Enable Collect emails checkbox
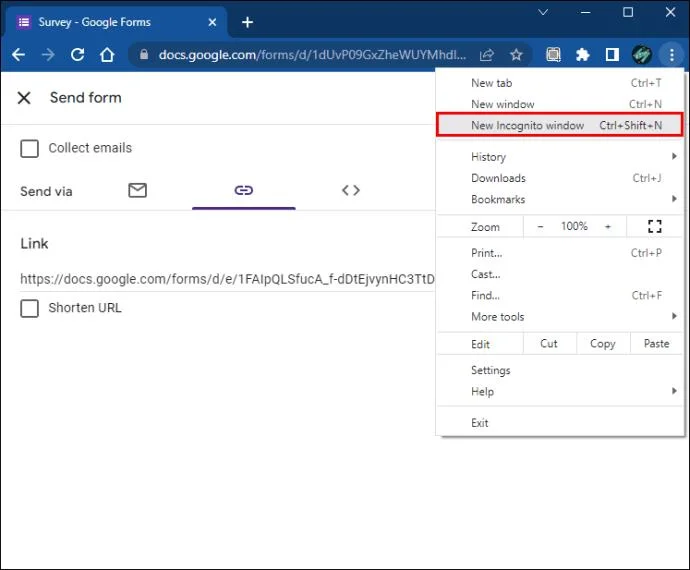690x570 pixels. (29, 148)
